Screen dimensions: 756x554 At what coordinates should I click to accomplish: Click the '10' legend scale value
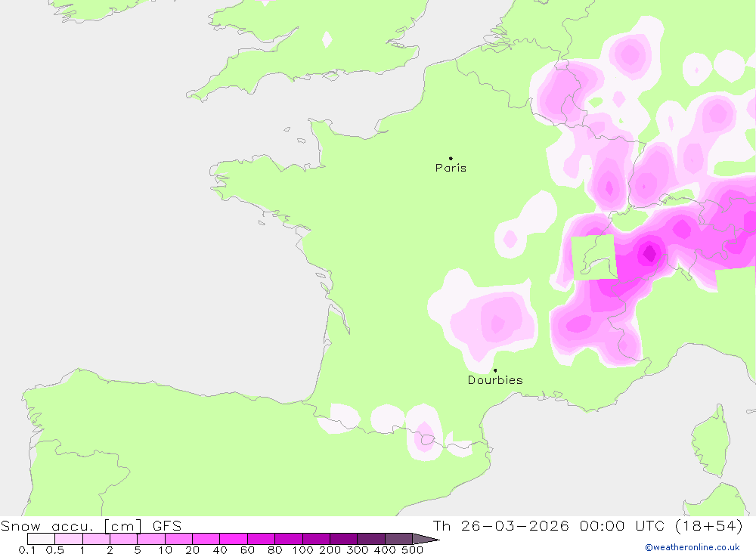[x=166, y=549]
